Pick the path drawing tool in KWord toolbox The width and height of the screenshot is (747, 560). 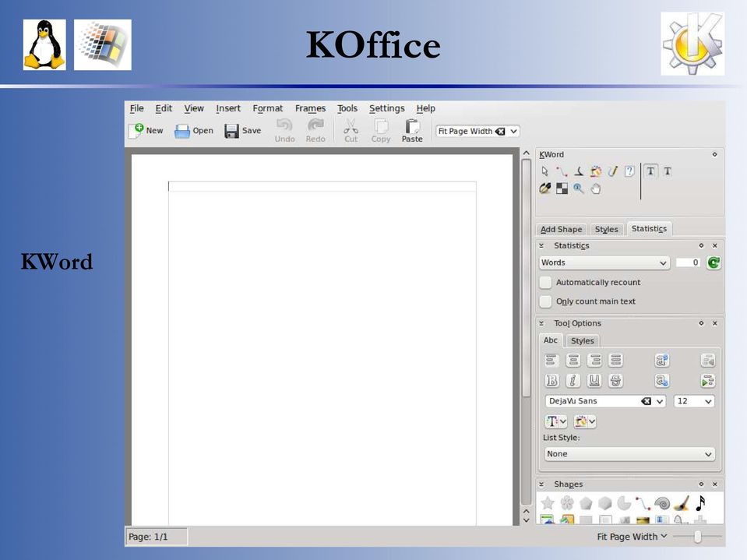pyautogui.click(x=562, y=171)
